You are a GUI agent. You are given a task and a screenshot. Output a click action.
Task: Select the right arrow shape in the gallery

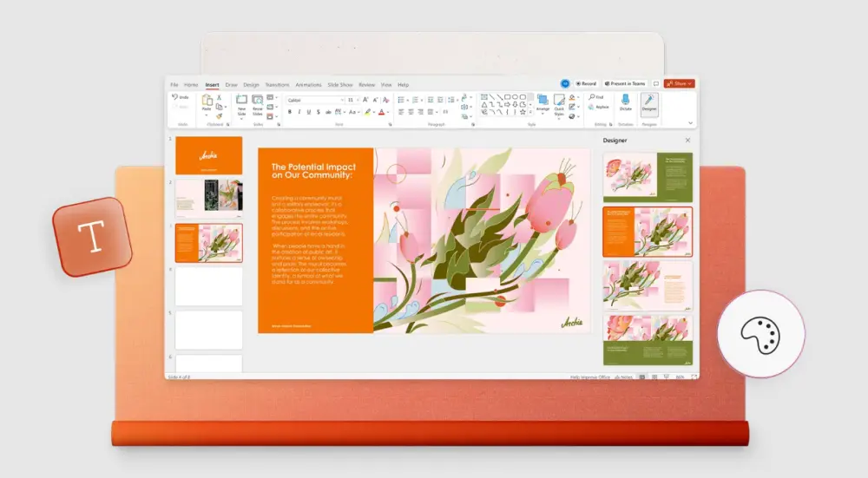coord(507,104)
